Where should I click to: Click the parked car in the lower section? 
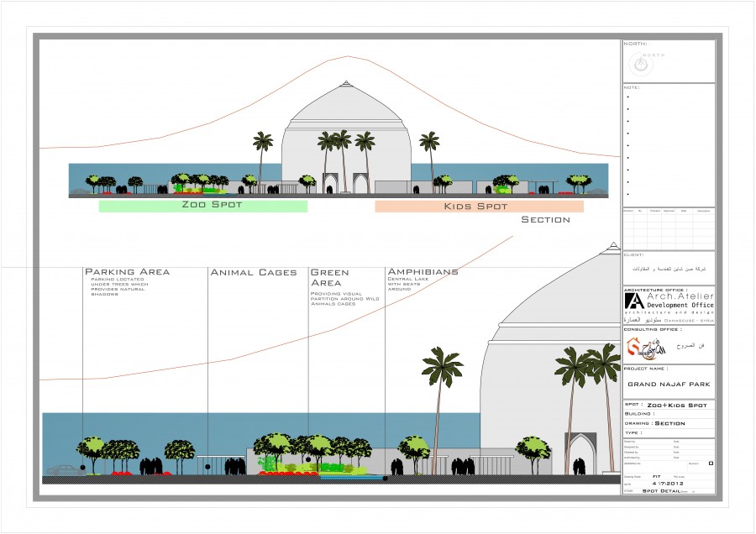click(x=60, y=470)
